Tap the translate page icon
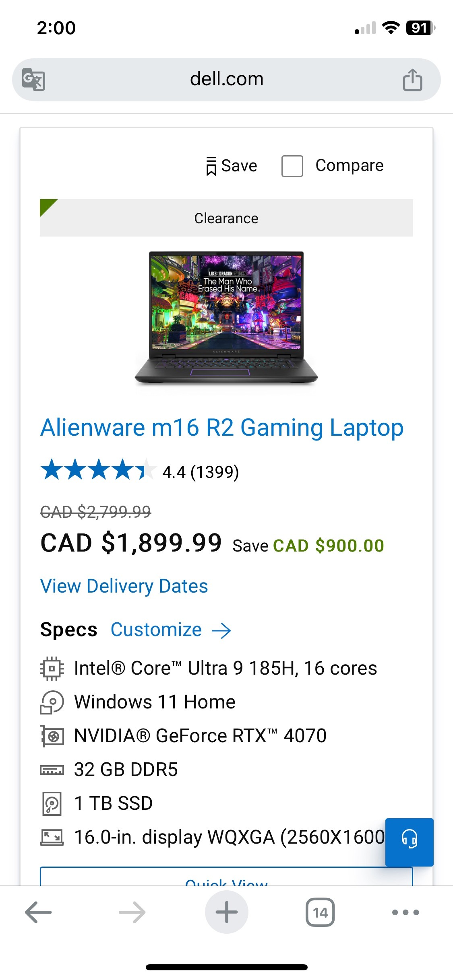 (33, 79)
